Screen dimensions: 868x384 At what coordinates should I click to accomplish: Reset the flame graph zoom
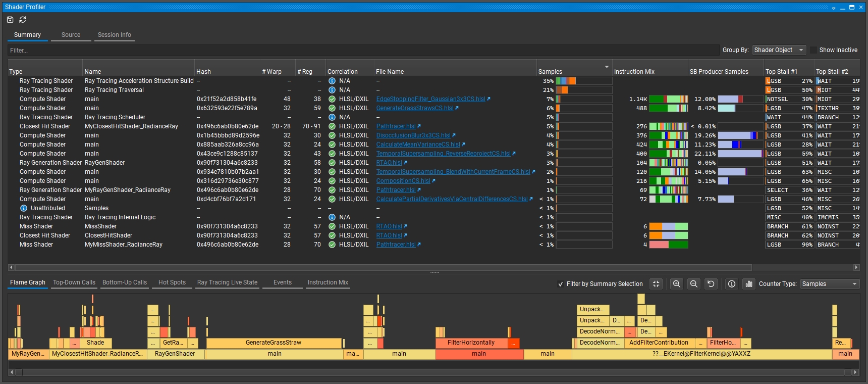coord(711,284)
